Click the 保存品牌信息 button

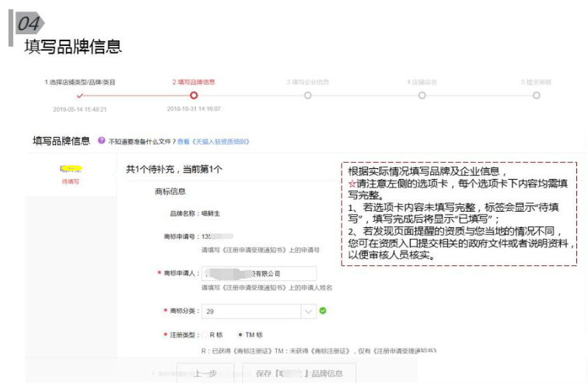pos(299,374)
